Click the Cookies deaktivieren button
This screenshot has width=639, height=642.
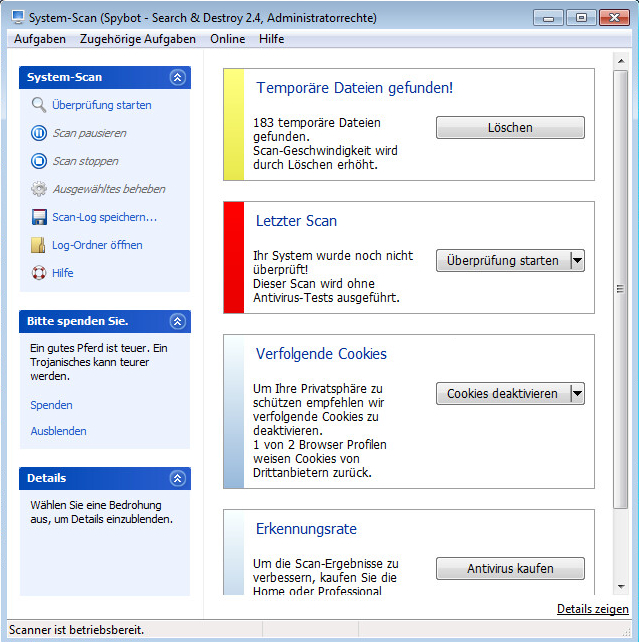click(x=503, y=393)
